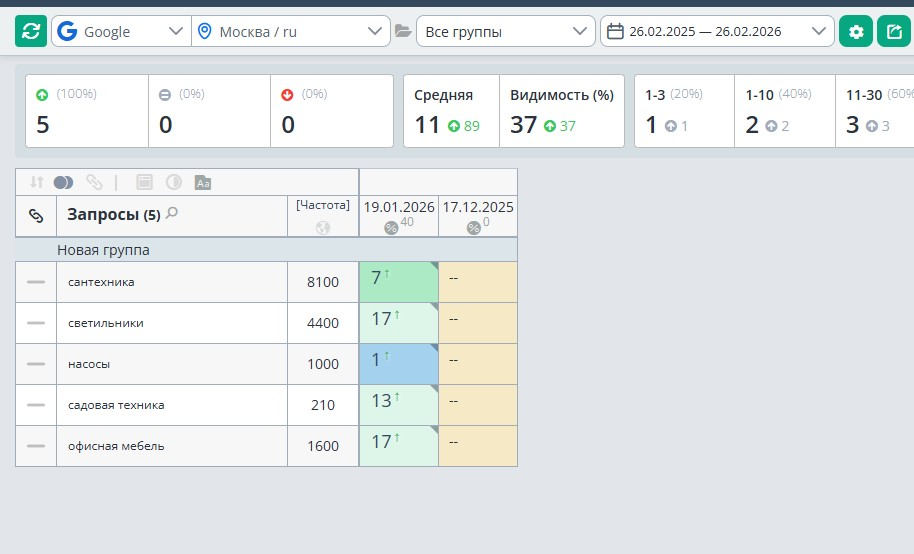Click frequency value 4400
This screenshot has width=914, height=554.
click(x=323, y=323)
